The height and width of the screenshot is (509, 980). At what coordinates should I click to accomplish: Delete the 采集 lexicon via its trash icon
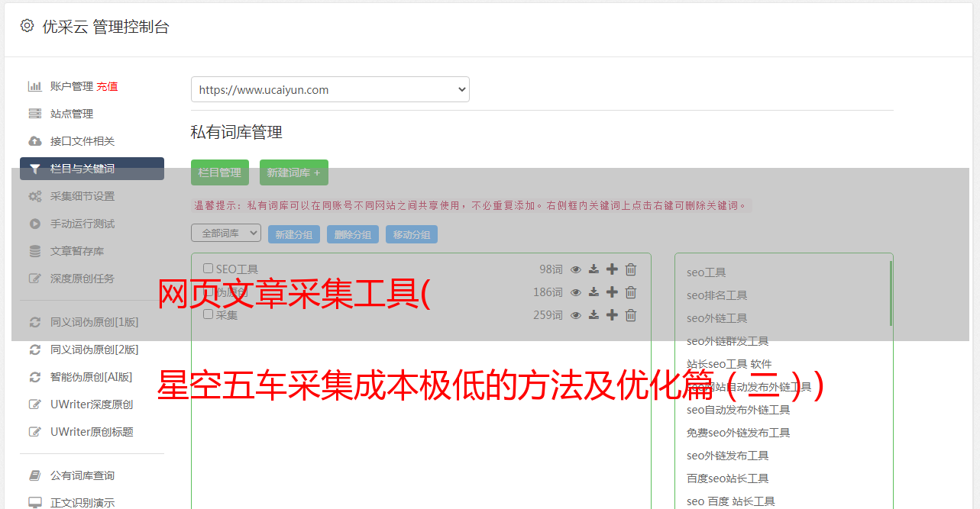pyautogui.click(x=631, y=315)
